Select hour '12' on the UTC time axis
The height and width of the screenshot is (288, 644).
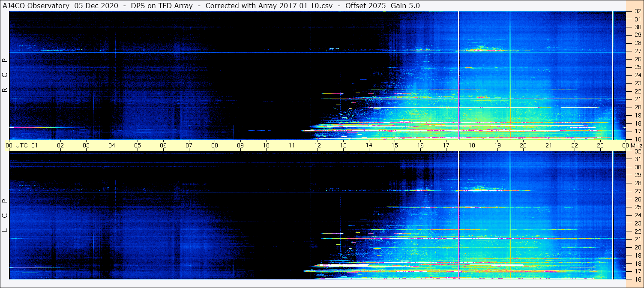point(318,145)
